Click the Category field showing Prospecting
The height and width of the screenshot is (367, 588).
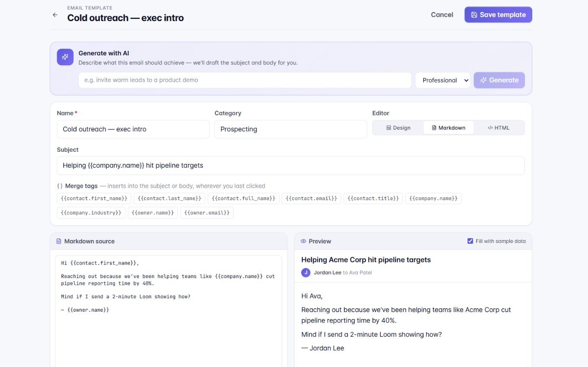coord(291,129)
